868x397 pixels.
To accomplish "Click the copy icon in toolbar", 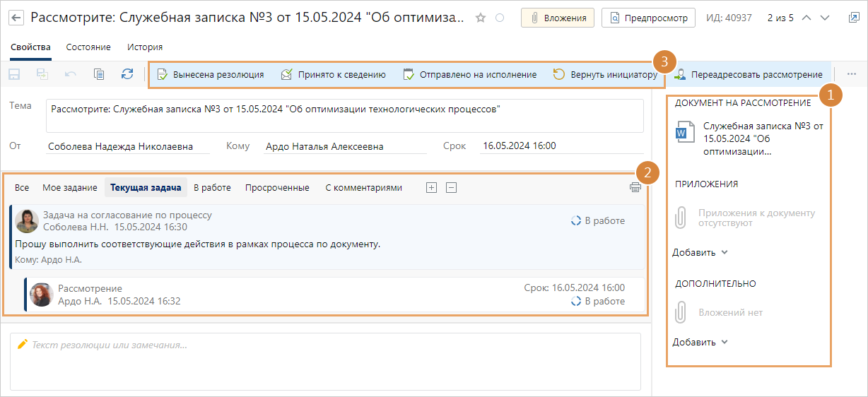I will point(99,74).
